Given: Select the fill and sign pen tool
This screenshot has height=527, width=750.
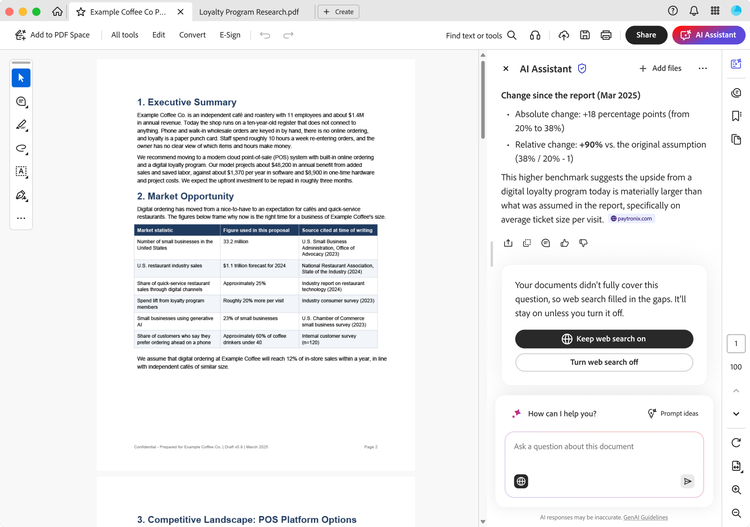Looking at the screenshot, I should click(x=21, y=195).
